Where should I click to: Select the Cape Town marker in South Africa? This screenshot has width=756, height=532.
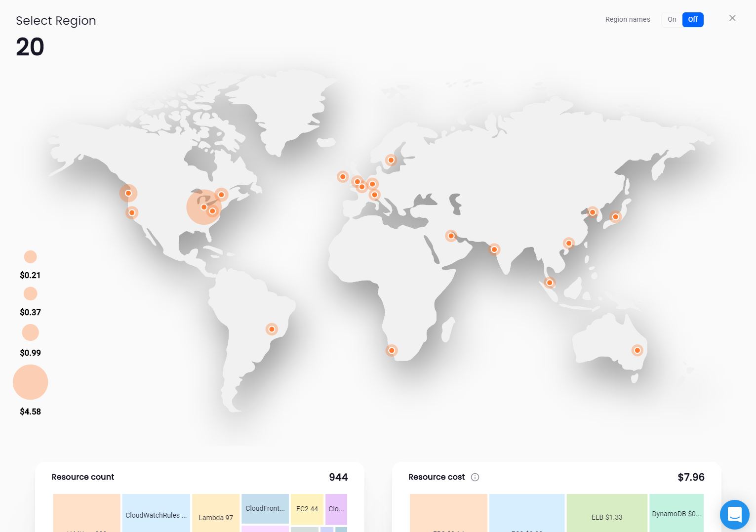pos(392,350)
